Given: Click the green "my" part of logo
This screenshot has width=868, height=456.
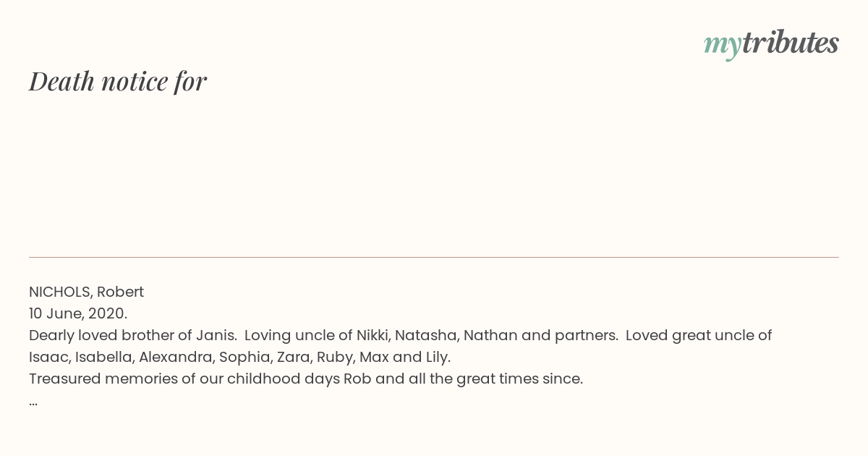Looking at the screenshot, I should click(723, 46).
